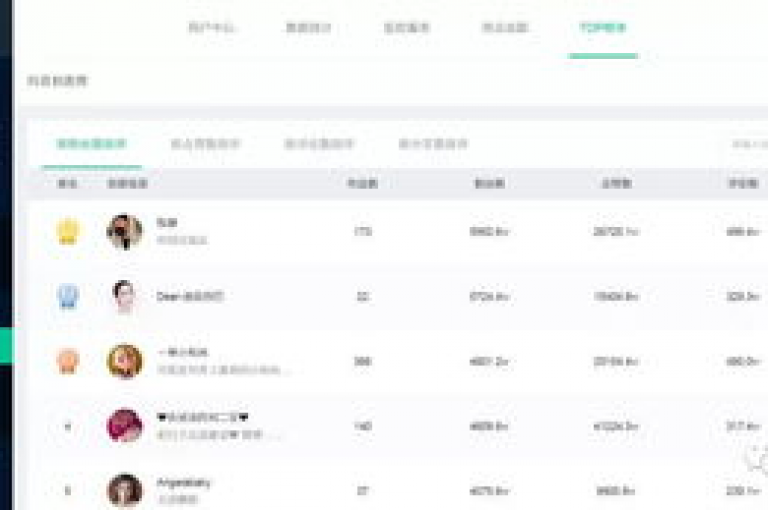Click the gold first-place medal icon

pyautogui.click(x=68, y=231)
